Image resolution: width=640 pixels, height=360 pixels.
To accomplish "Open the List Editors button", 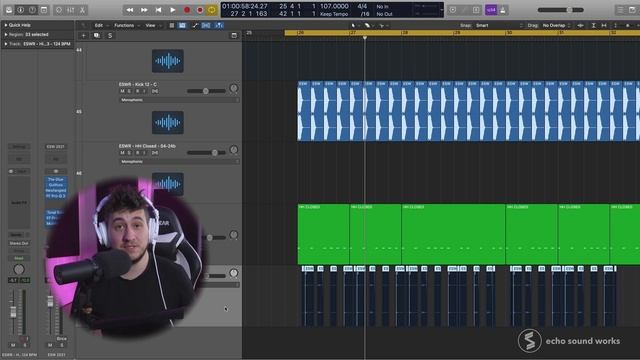I will (620, 10).
